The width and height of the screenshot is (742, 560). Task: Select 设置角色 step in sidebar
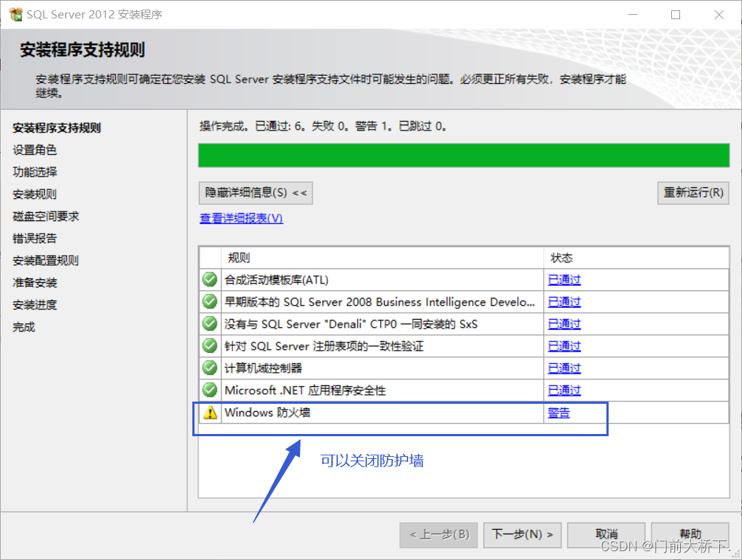(35, 150)
